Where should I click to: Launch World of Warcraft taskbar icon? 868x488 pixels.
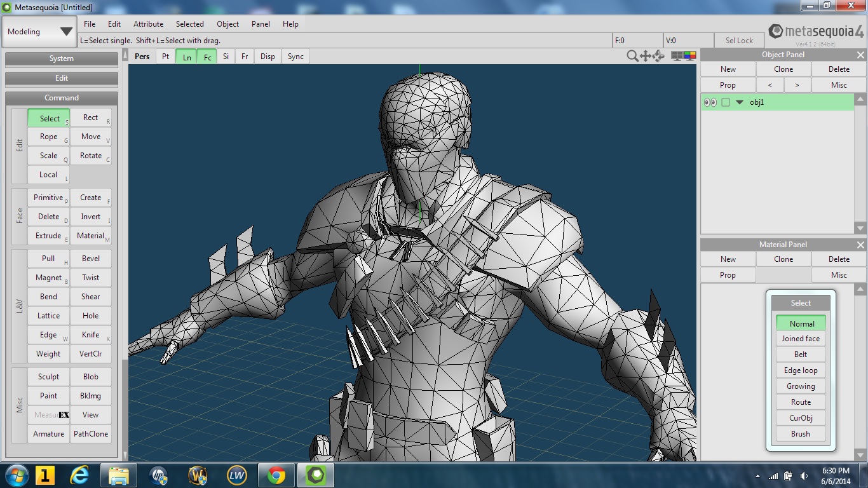click(x=198, y=475)
